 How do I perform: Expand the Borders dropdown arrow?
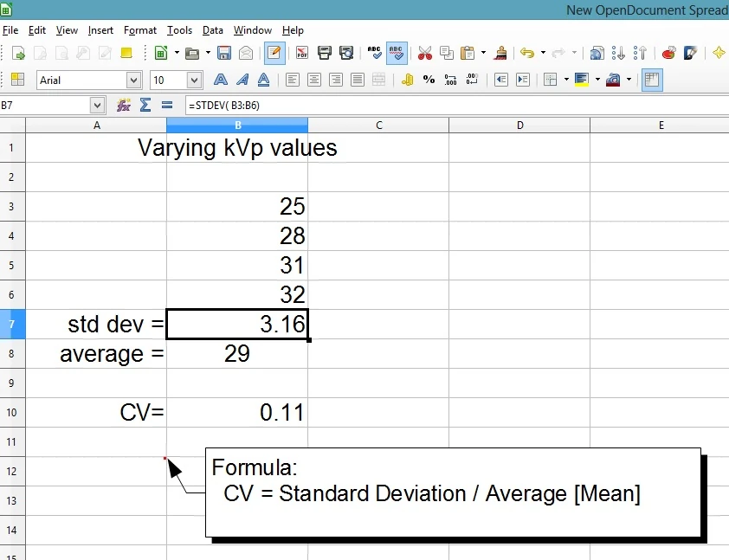566,80
